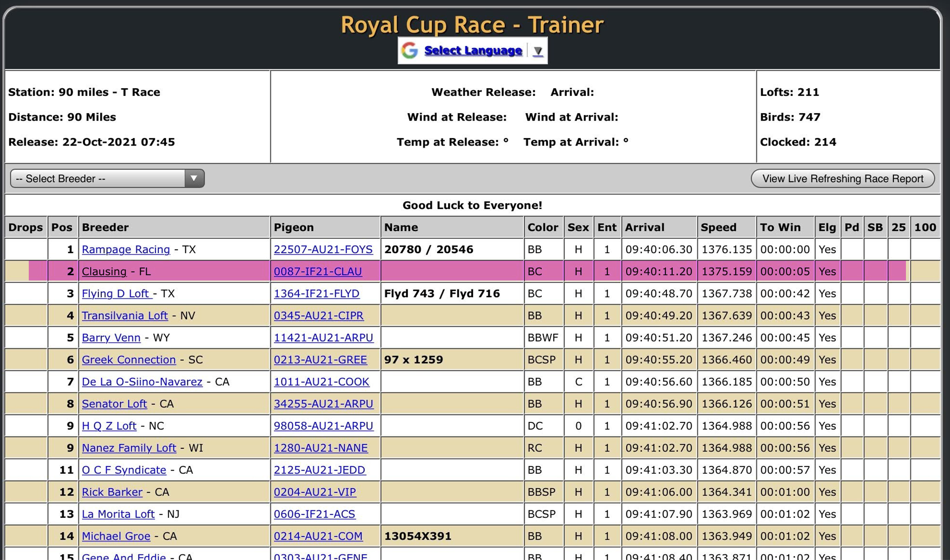Screen dimensions: 950x560
Task: Open Rampage Racing breeder link
Action: click(x=126, y=249)
